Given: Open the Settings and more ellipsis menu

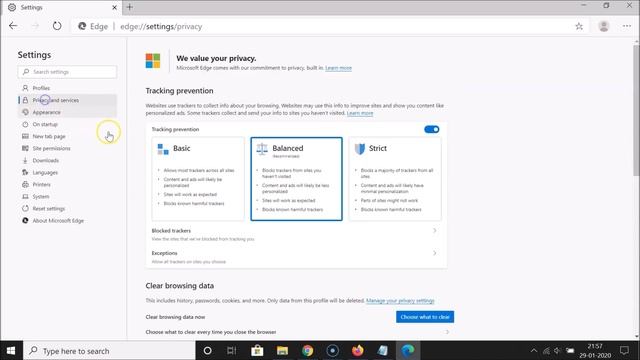Looking at the screenshot, I should [627, 26].
